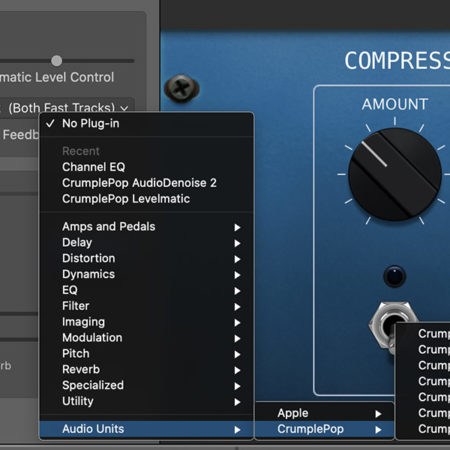This screenshot has width=450, height=450.
Task: Select the No Plug-in menu entry
Action: pos(146,124)
